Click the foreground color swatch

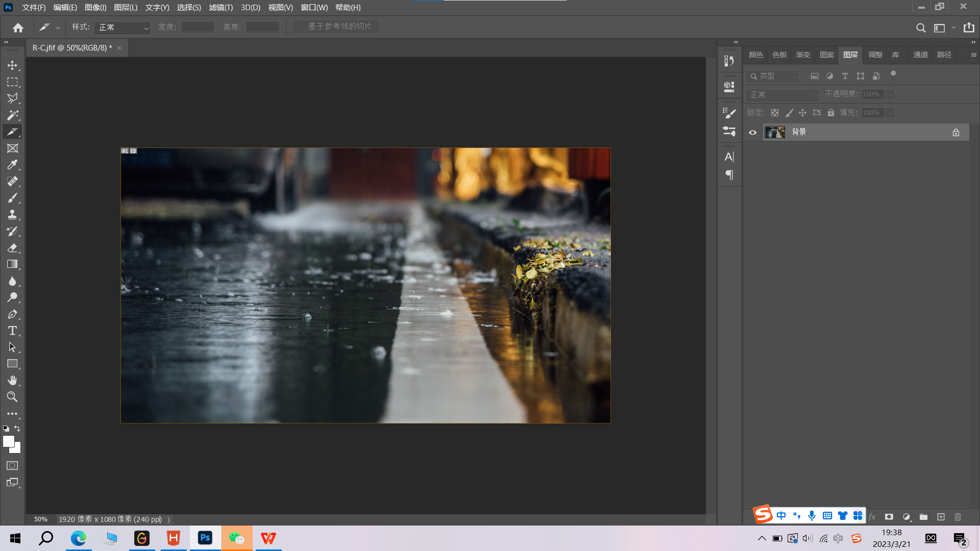[8, 441]
